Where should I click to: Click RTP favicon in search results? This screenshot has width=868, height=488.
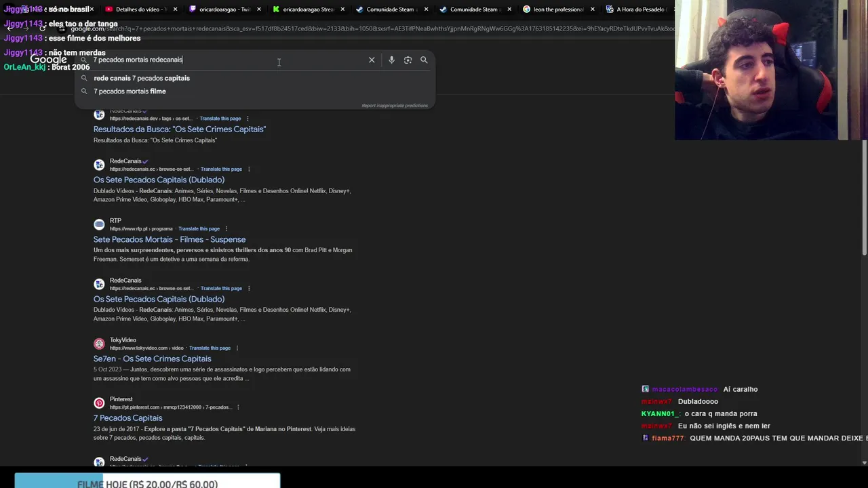99,224
